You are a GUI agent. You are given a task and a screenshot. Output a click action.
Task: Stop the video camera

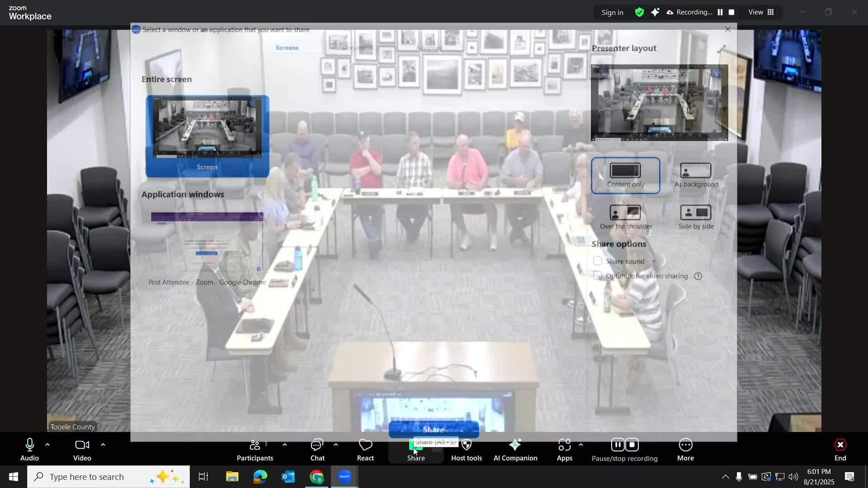(82, 447)
